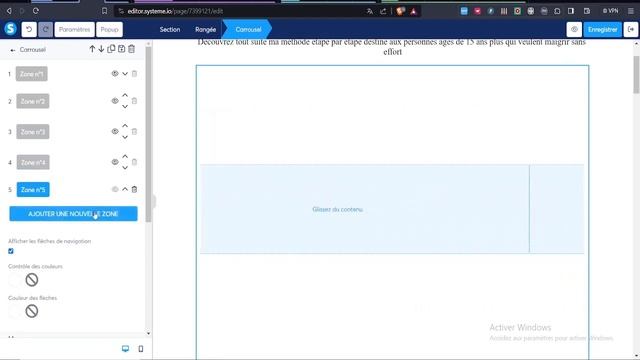Viewport: 640px width, 360px height.
Task: Open the browser hamburger menu
Action: 631,11
